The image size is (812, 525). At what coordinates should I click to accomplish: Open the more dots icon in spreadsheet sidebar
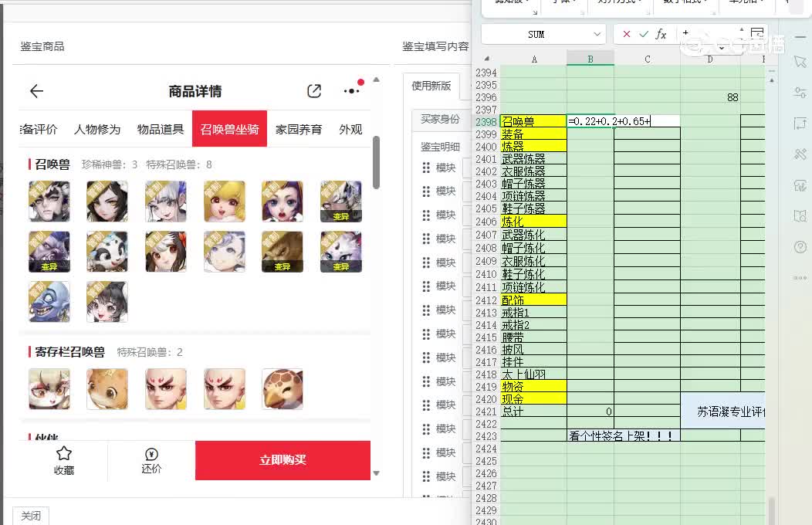pos(800,278)
